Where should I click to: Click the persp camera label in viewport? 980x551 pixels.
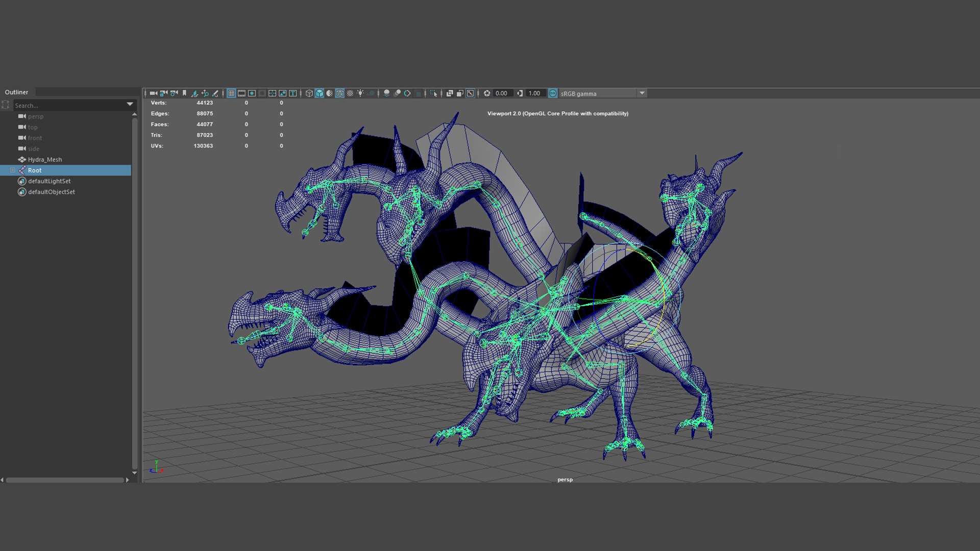565,480
